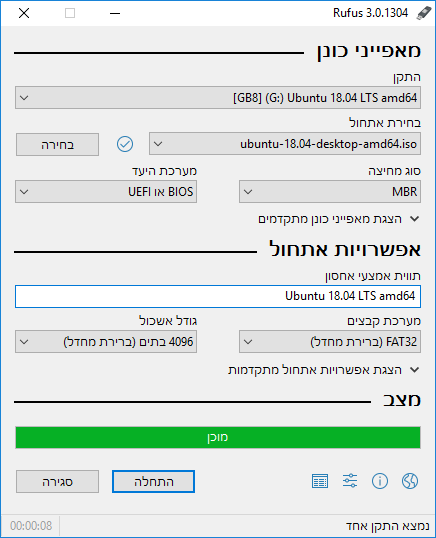Open the 4096 bytes cluster size dropdown
The image size is (436, 538).
[x=106, y=342]
